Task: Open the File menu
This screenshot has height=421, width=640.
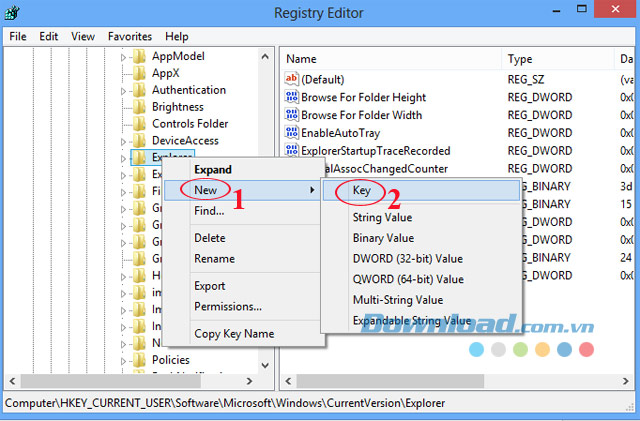Action: [x=18, y=37]
